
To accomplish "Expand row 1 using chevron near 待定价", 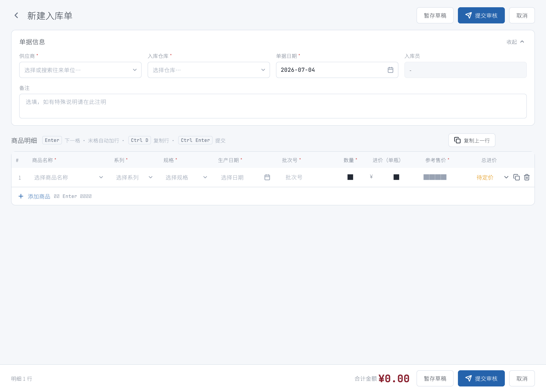I will 506,177.
